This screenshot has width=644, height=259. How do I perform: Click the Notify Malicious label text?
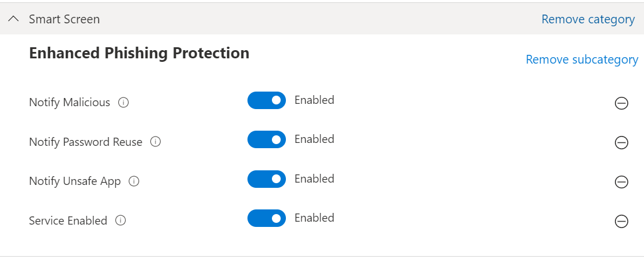pyautogui.click(x=69, y=103)
